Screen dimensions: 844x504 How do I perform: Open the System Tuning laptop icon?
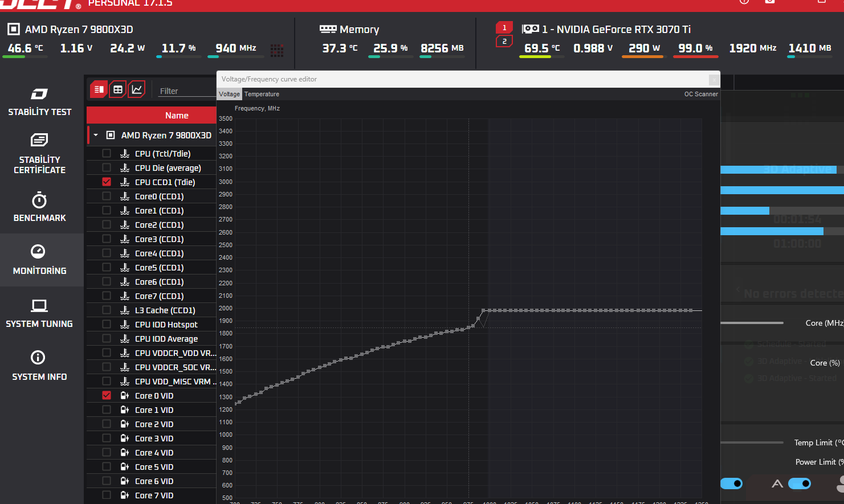39,306
